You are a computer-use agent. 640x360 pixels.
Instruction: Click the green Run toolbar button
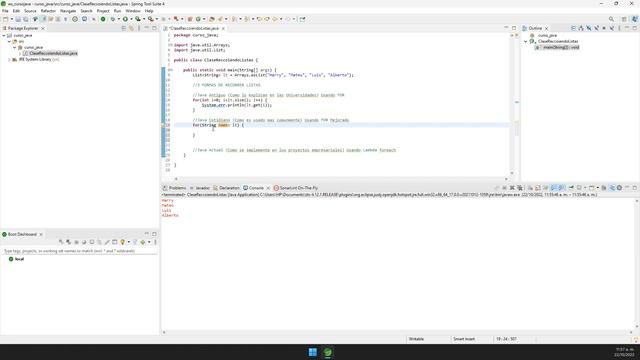click(125, 19)
